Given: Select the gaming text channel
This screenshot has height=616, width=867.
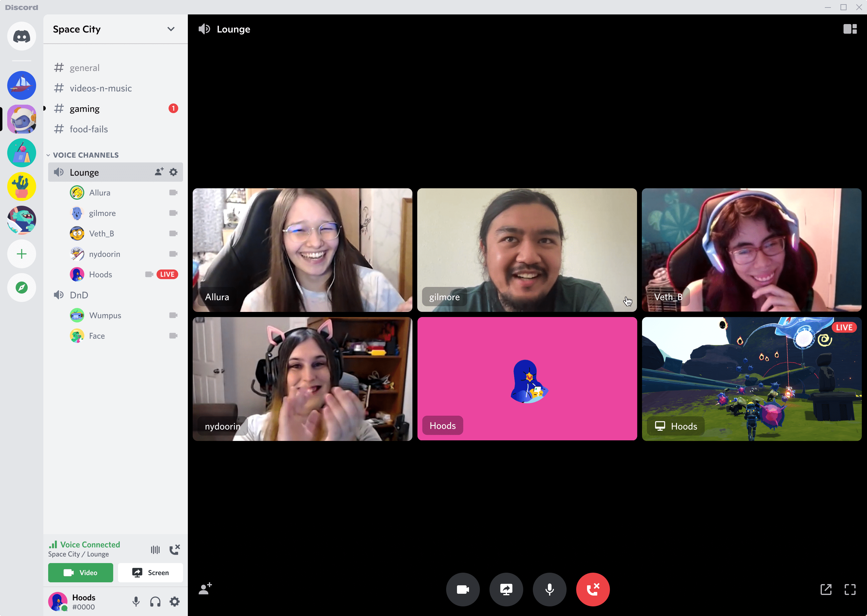Looking at the screenshot, I should (x=85, y=108).
